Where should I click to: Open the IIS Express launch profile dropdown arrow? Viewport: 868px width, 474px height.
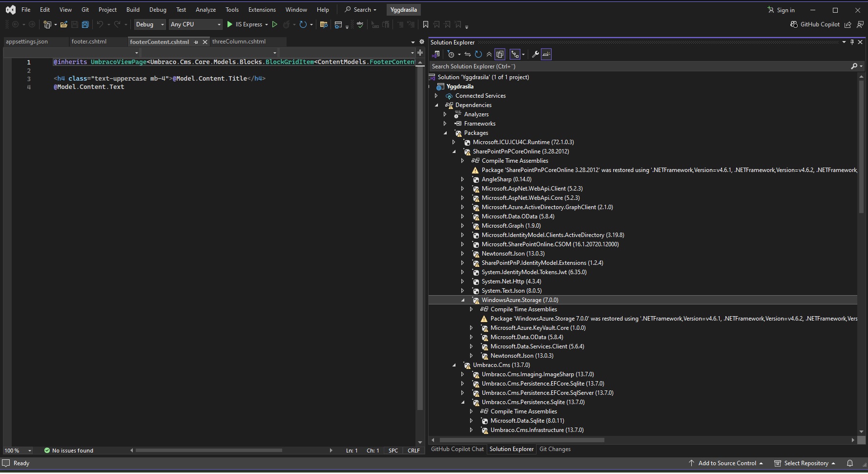pyautogui.click(x=267, y=24)
